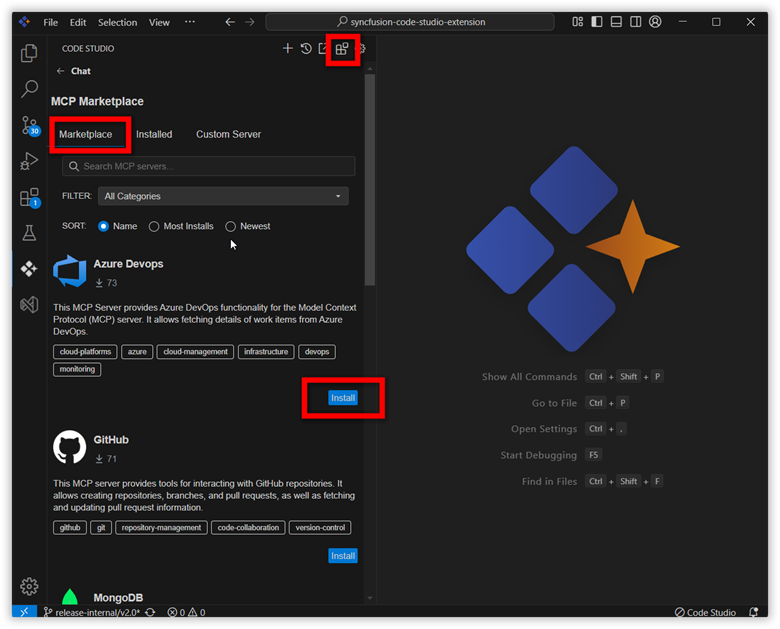Select the Name sort radio button
The width and height of the screenshot is (780, 629).
pos(104,226)
